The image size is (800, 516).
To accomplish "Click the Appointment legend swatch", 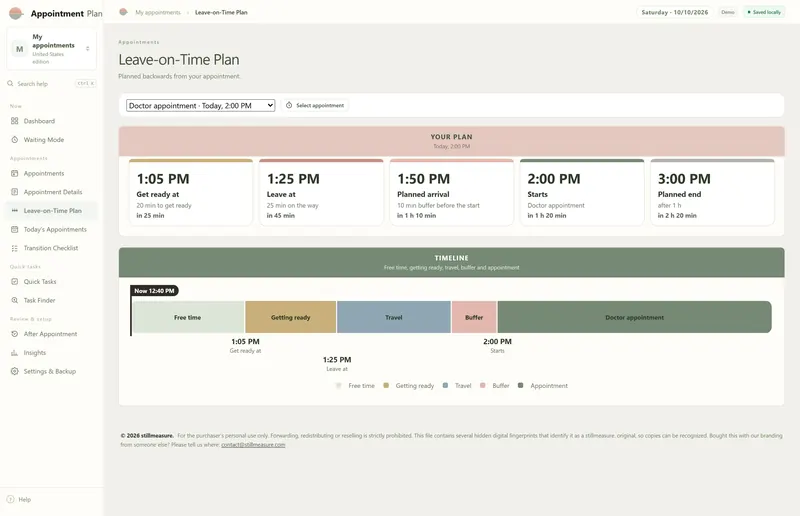I will click(x=520, y=385).
